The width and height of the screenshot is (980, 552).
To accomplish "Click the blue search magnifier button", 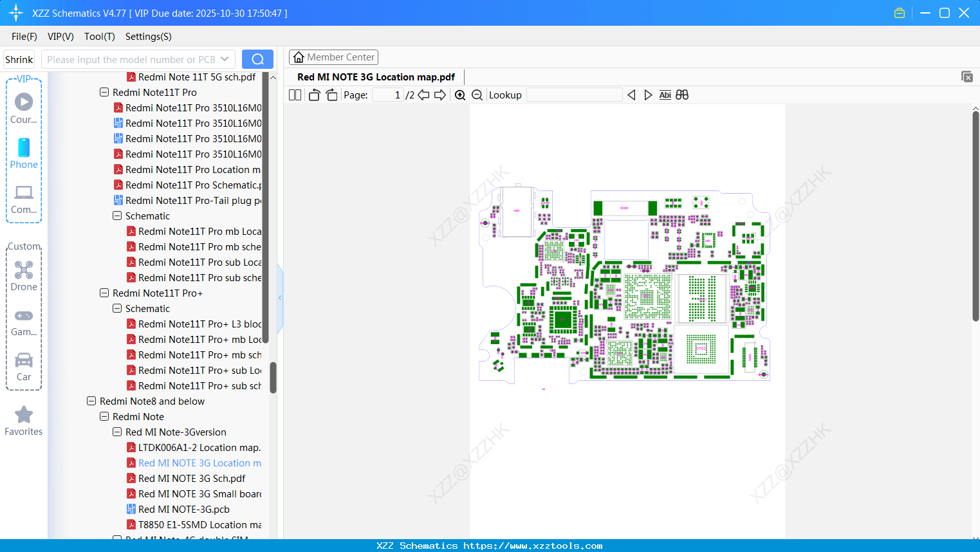I will [x=257, y=59].
